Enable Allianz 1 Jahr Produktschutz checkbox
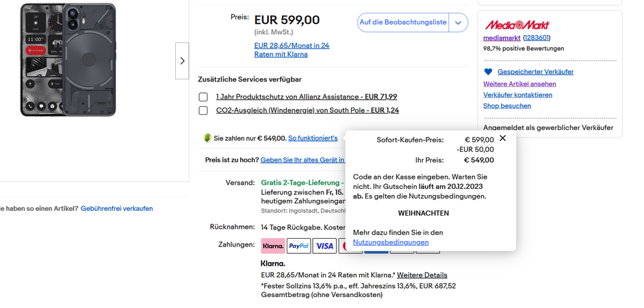Viewport: 644px width, 308px height. click(x=203, y=97)
